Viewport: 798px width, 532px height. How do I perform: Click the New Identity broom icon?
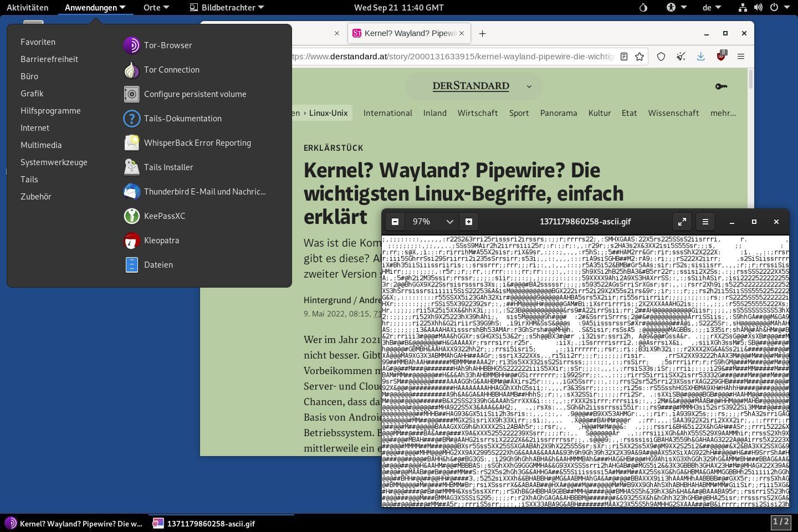(681, 56)
